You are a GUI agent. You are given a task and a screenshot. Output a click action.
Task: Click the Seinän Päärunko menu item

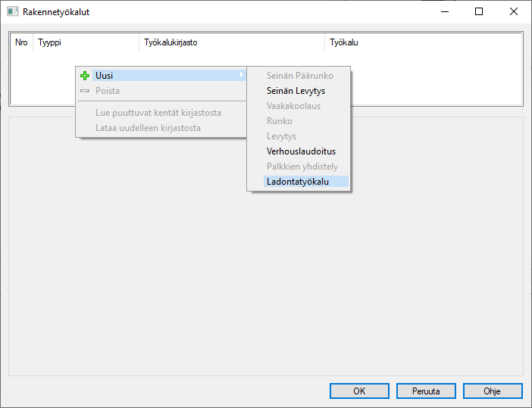pyautogui.click(x=299, y=76)
